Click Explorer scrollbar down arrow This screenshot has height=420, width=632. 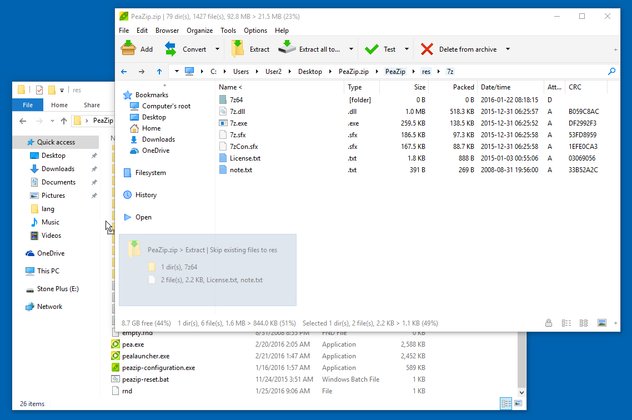(x=522, y=392)
